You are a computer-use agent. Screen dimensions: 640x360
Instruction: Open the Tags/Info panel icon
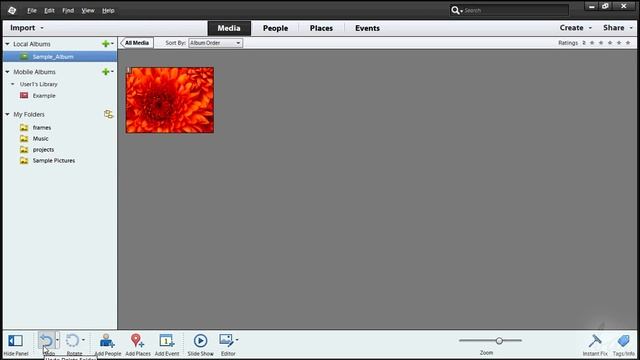623,341
